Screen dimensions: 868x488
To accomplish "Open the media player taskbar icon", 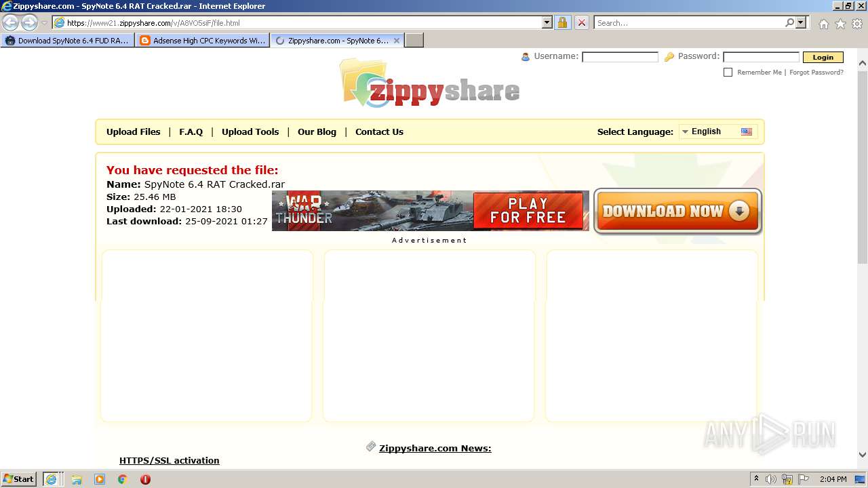I will 100,479.
